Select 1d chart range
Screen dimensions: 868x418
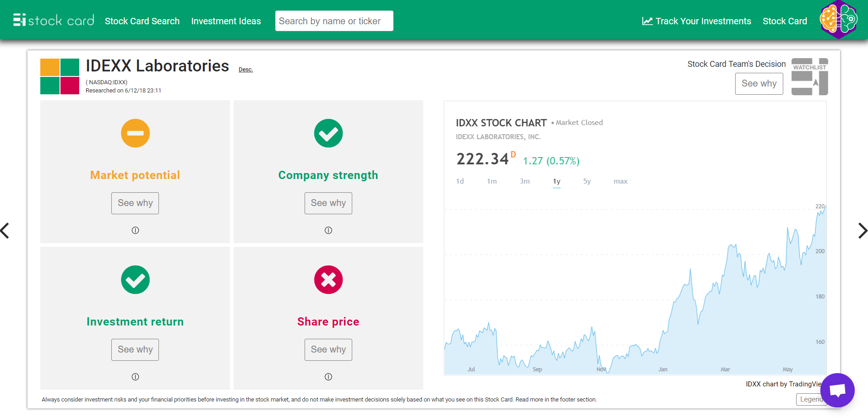pyautogui.click(x=460, y=181)
